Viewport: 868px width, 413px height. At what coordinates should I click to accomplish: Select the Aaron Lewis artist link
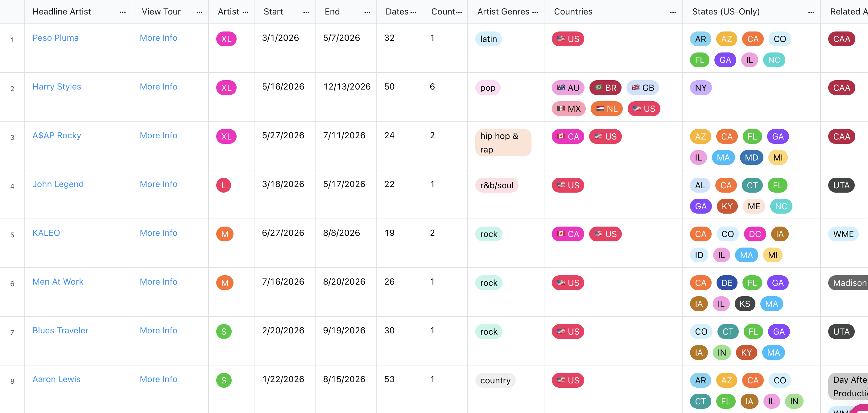click(x=56, y=379)
